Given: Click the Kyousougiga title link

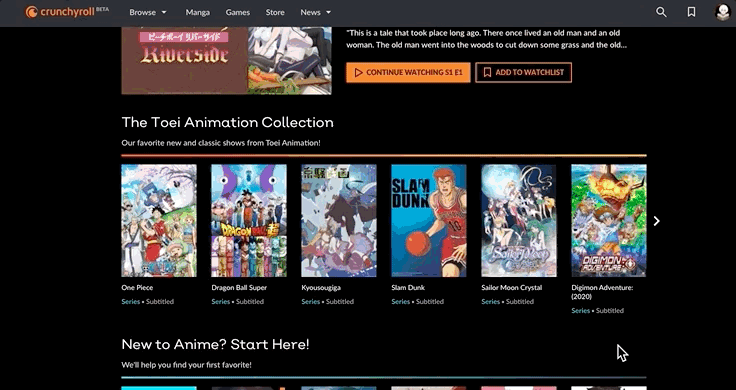Looking at the screenshot, I should click(x=321, y=287).
